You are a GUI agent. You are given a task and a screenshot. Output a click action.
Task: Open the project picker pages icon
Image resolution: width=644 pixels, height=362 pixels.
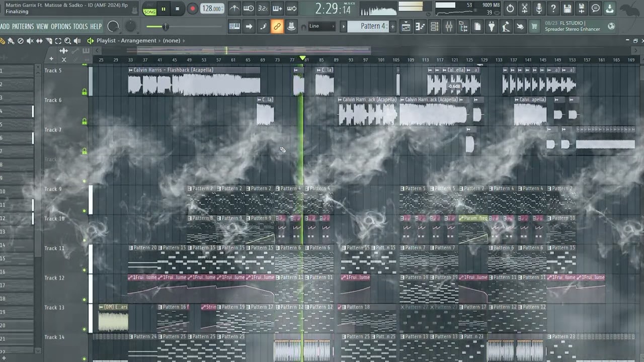(x=477, y=26)
